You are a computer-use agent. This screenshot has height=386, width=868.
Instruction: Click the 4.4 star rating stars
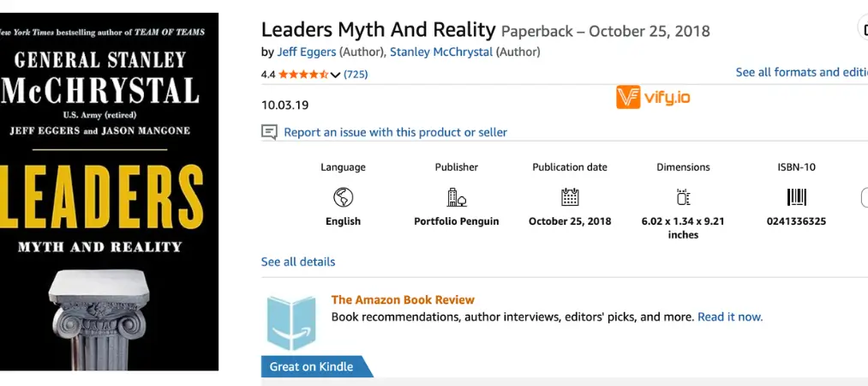click(302, 75)
